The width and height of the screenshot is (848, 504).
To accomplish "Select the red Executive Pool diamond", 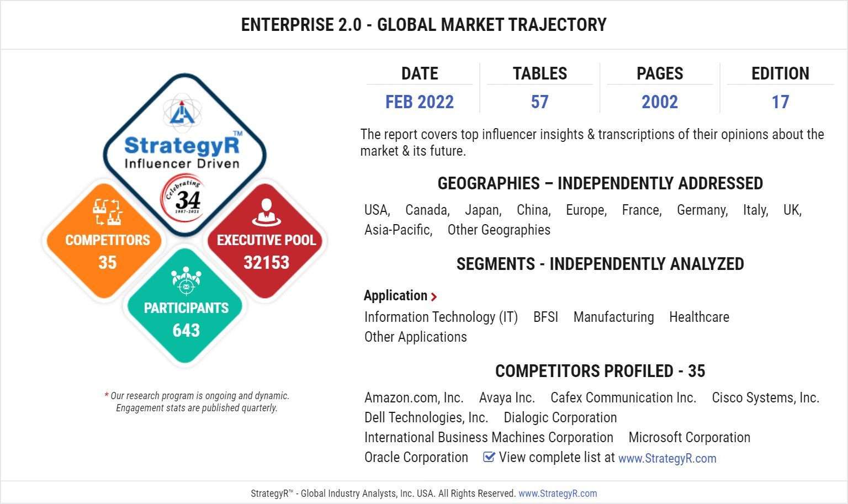I will click(267, 243).
